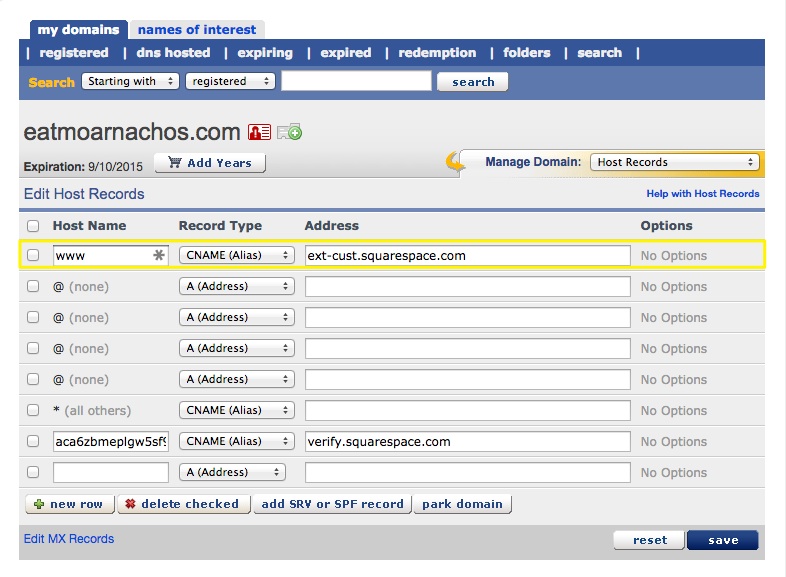Viewport: 786px width, 577px height.
Task: Open the Manage Domain Host Records dropdown
Action: click(674, 162)
